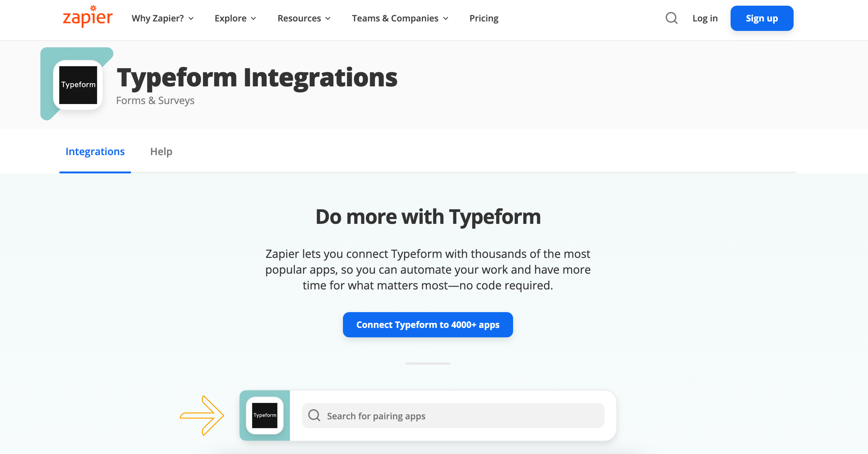The image size is (868, 454).
Task: Switch to the Help tab
Action: click(x=161, y=151)
